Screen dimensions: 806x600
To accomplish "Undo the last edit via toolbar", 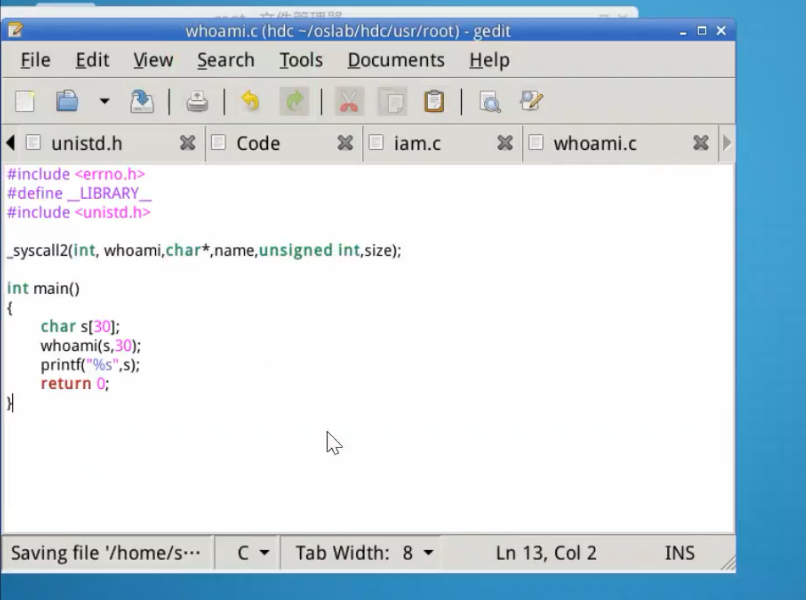I will coord(250,101).
